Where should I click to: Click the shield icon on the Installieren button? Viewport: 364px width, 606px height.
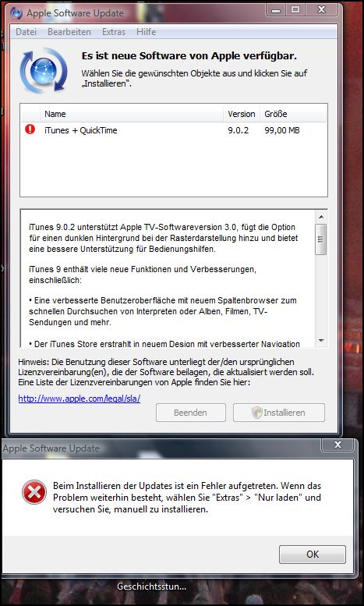pos(257,413)
